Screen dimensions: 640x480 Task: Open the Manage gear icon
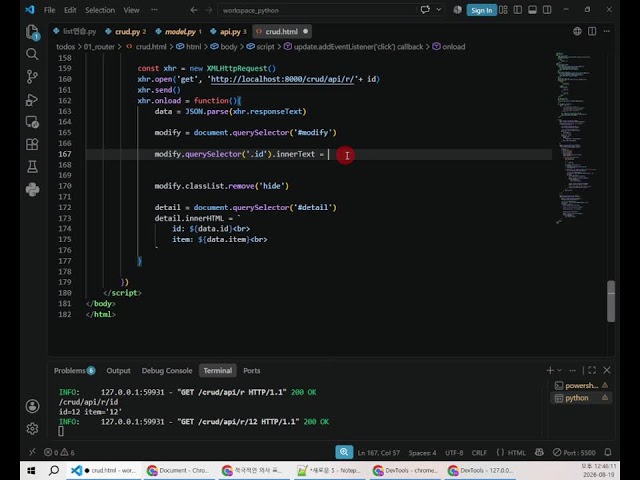32,429
